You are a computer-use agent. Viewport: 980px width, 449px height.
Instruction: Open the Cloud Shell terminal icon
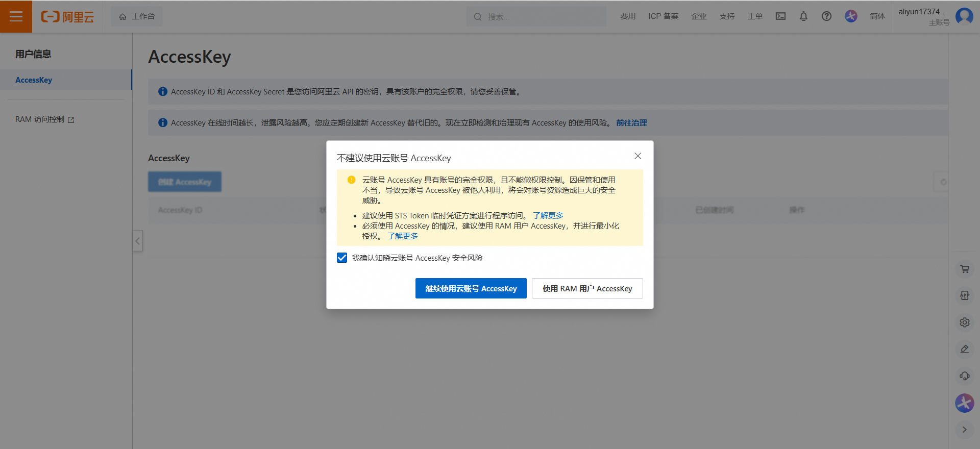pos(780,16)
